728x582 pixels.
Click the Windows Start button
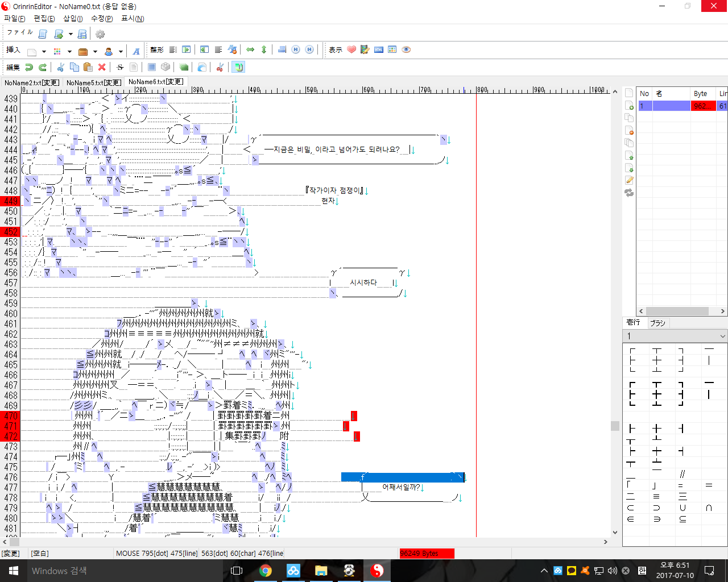pyautogui.click(x=13, y=571)
